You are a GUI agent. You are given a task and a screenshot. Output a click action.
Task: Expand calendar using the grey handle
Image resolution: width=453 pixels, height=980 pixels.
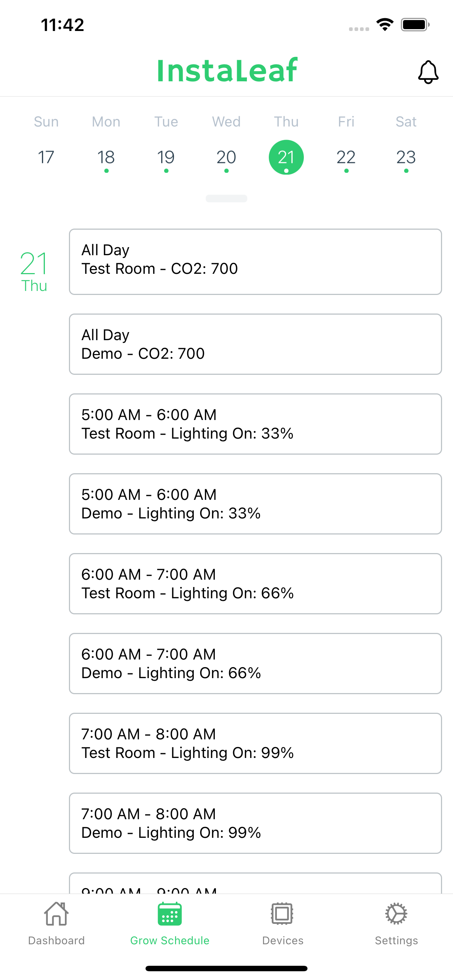(226, 199)
